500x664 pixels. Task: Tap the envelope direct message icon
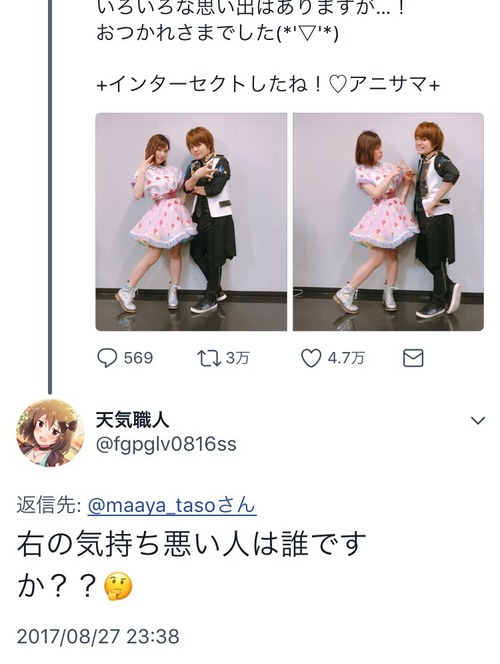tap(413, 358)
